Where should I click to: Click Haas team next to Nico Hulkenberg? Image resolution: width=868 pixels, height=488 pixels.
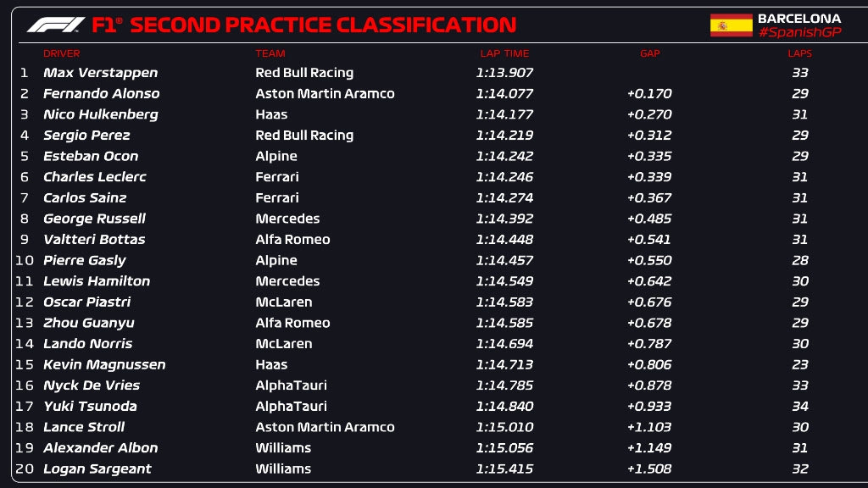(271, 114)
